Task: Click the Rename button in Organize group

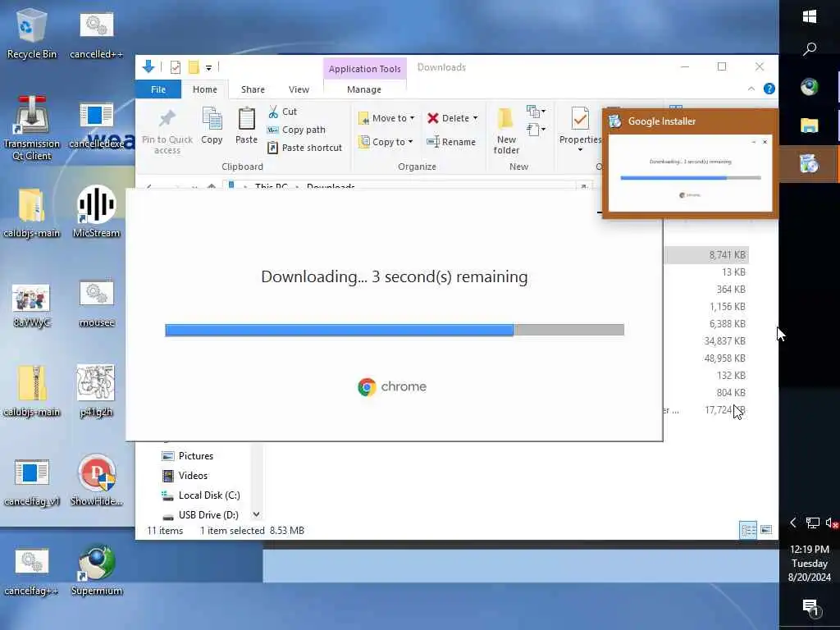Action: click(451, 141)
